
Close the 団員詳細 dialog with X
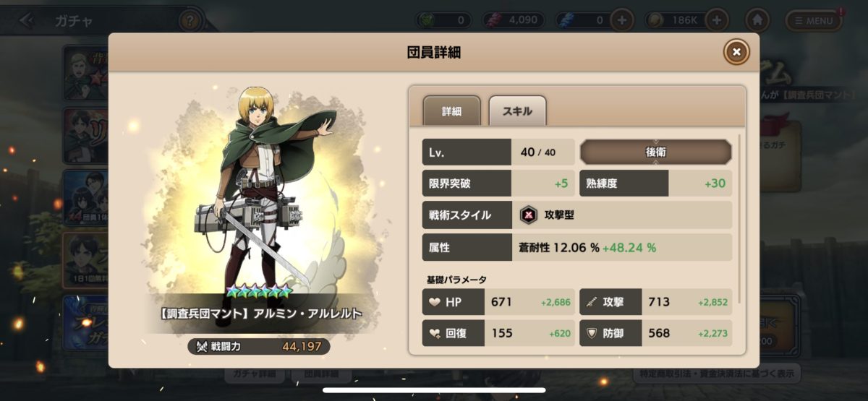(x=736, y=52)
